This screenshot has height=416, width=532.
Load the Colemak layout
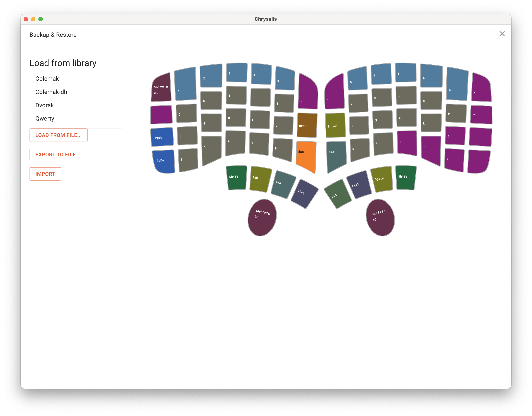pyautogui.click(x=47, y=78)
